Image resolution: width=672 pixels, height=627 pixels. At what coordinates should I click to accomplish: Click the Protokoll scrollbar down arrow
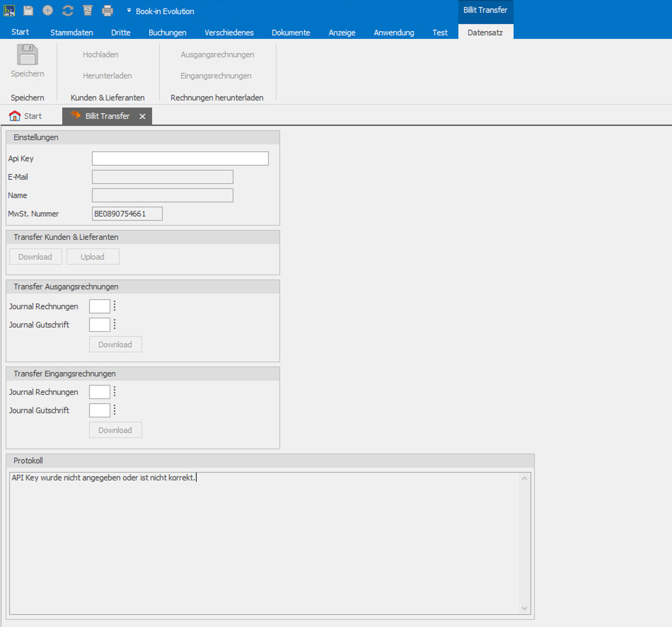point(525,609)
